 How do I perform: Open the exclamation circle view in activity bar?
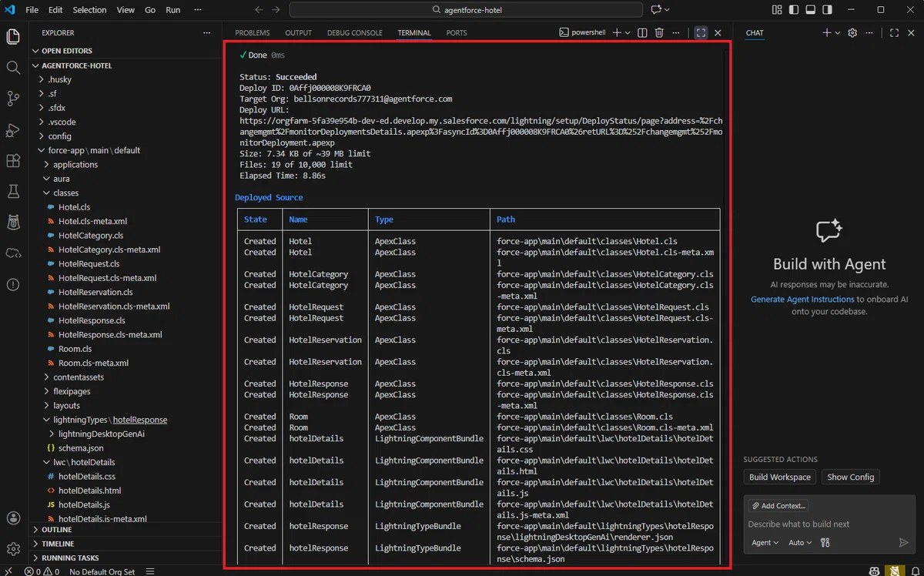click(x=13, y=284)
